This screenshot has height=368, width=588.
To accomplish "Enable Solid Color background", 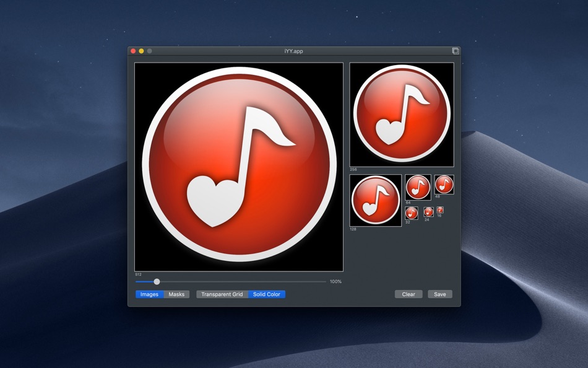I will (x=266, y=294).
